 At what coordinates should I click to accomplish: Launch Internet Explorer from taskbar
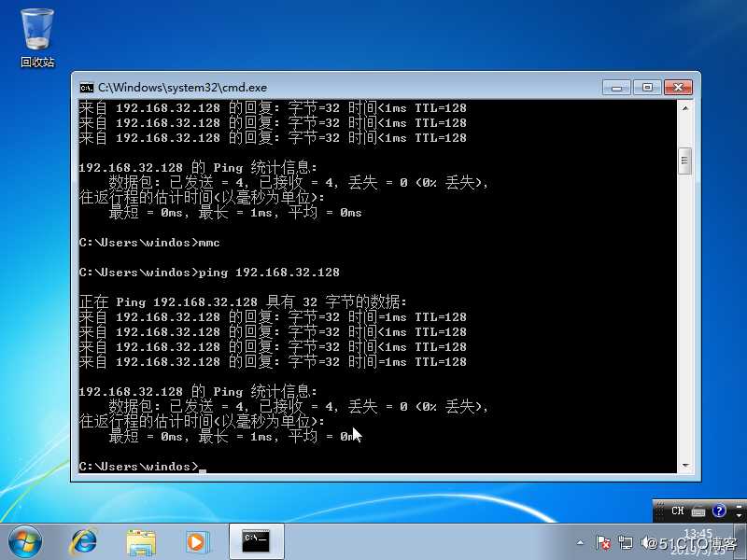pos(84,541)
